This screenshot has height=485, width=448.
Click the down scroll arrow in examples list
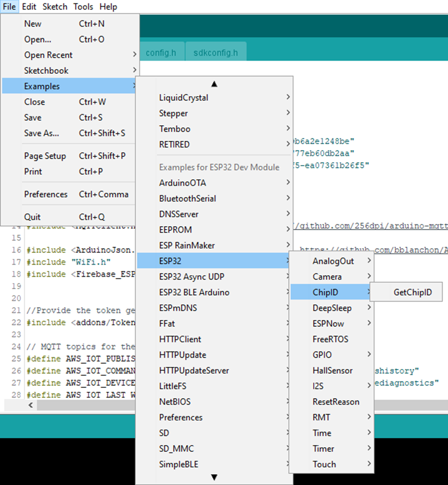pos(214,477)
